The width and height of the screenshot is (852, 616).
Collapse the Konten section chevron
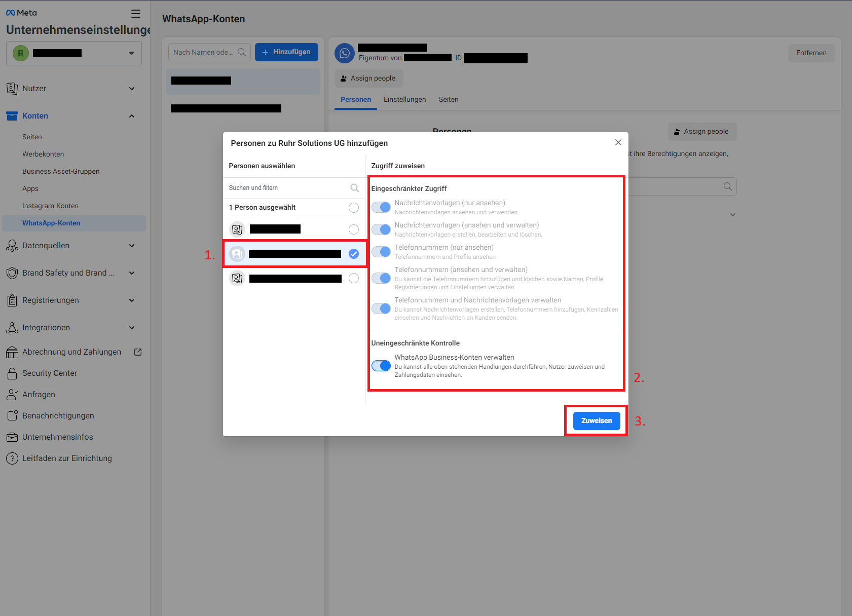(132, 116)
